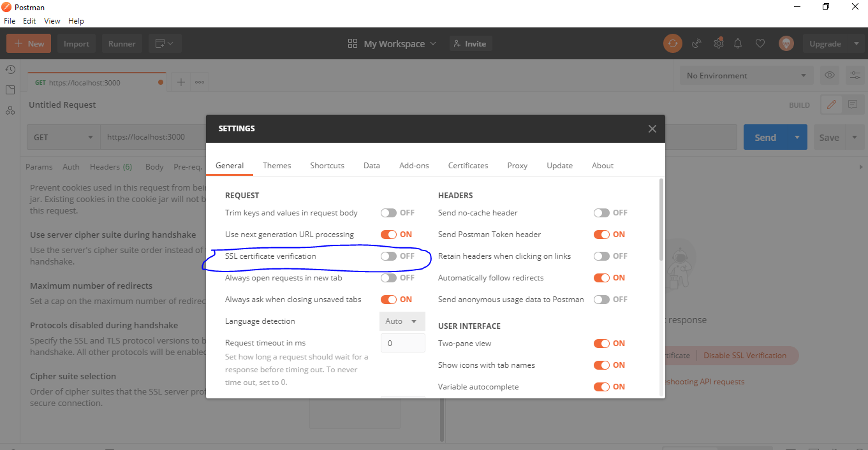This screenshot has width=868, height=450.
Task: Open the capture requests satellite icon
Action: pyautogui.click(x=696, y=43)
